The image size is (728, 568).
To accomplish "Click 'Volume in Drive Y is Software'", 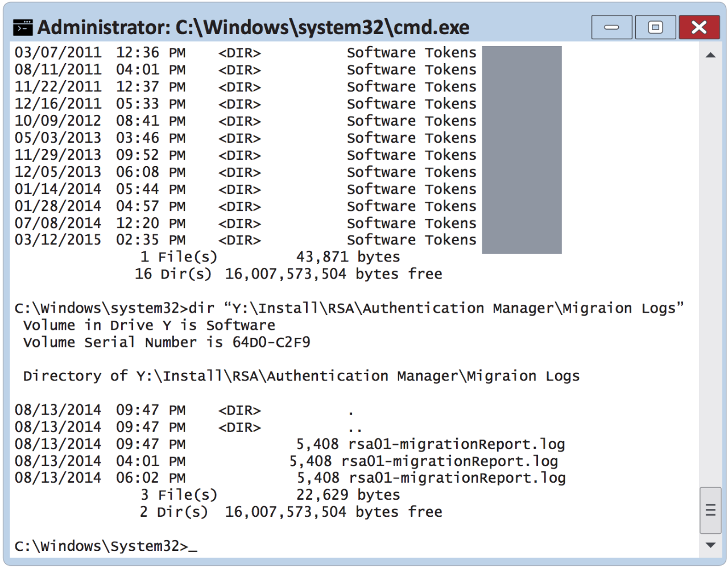I will click(149, 325).
